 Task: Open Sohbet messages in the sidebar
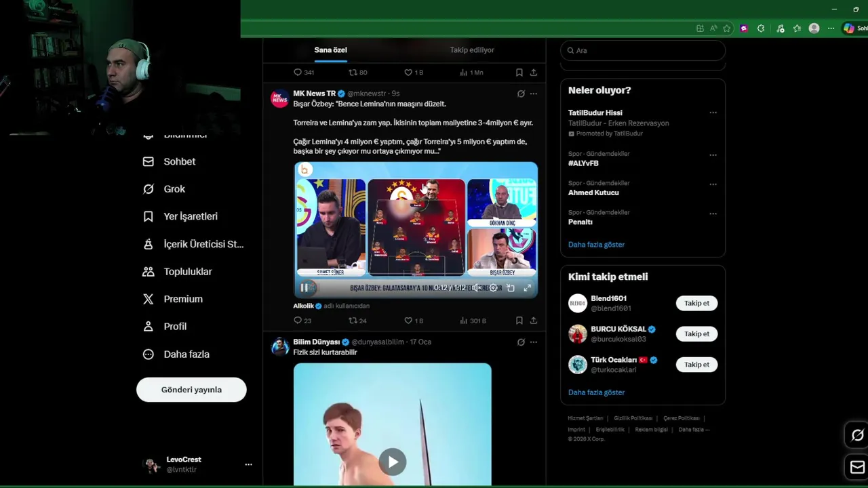pyautogui.click(x=170, y=161)
